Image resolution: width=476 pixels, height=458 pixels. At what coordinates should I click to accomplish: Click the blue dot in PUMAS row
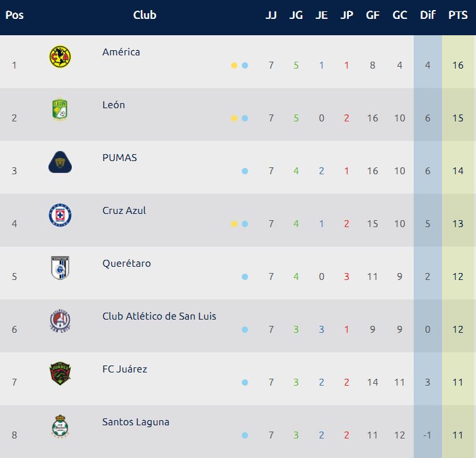click(x=245, y=171)
